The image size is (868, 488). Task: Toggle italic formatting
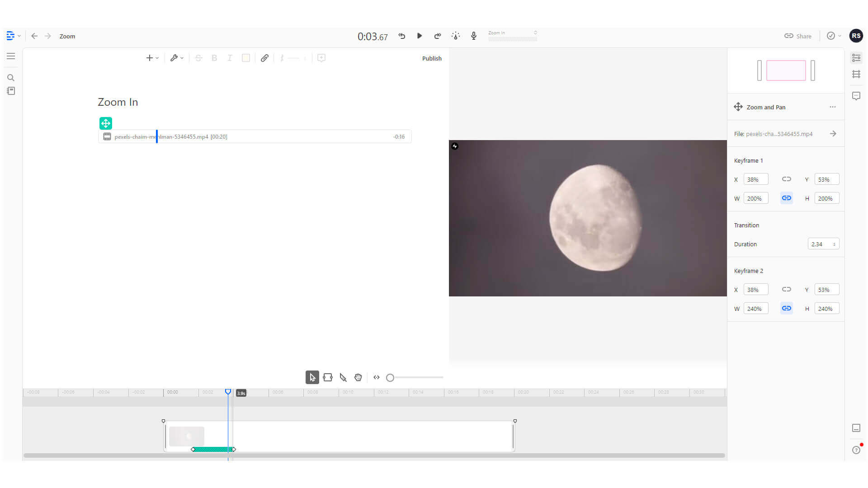pyautogui.click(x=230, y=58)
